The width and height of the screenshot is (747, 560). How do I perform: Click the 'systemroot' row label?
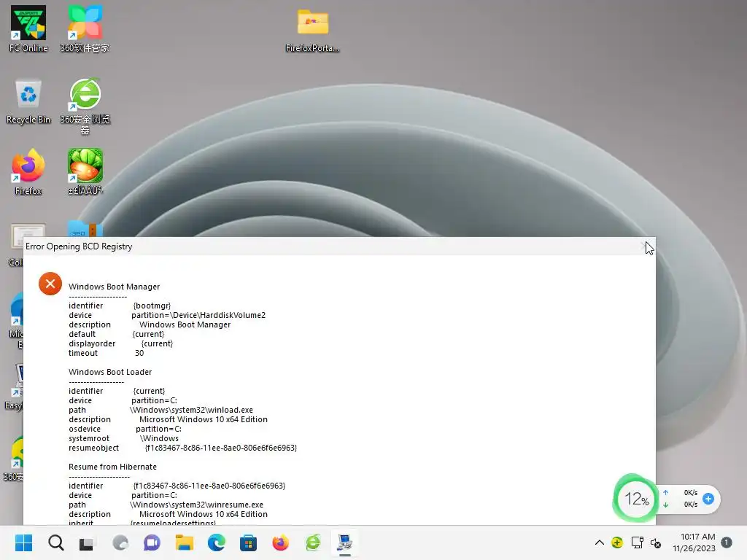pyautogui.click(x=88, y=438)
